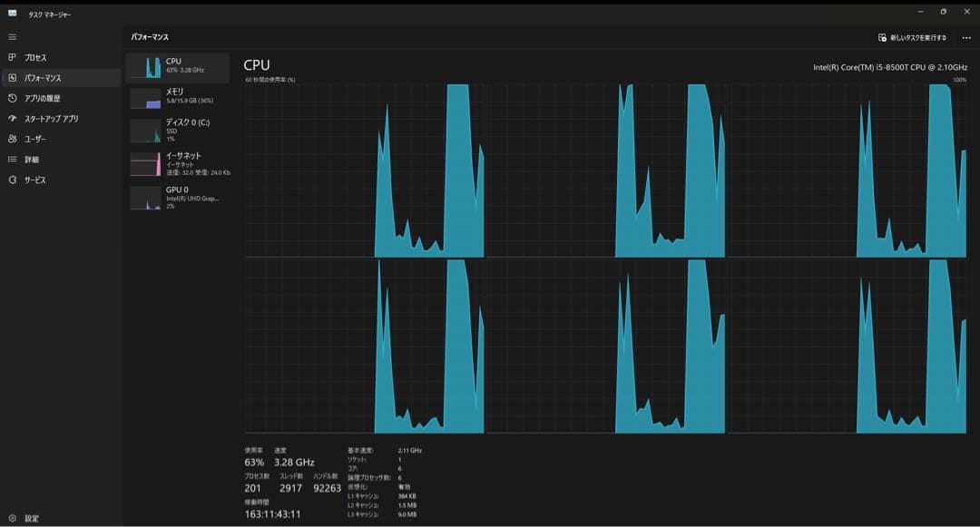
Task: Select GPU 0 in the performance list
Action: 178,197
